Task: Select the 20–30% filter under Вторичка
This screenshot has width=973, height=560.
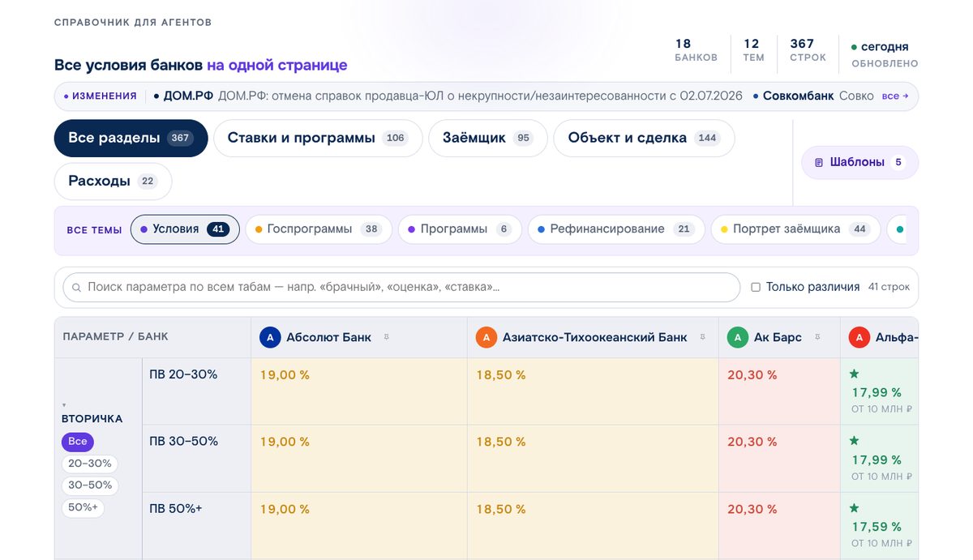Action: pyautogui.click(x=90, y=464)
